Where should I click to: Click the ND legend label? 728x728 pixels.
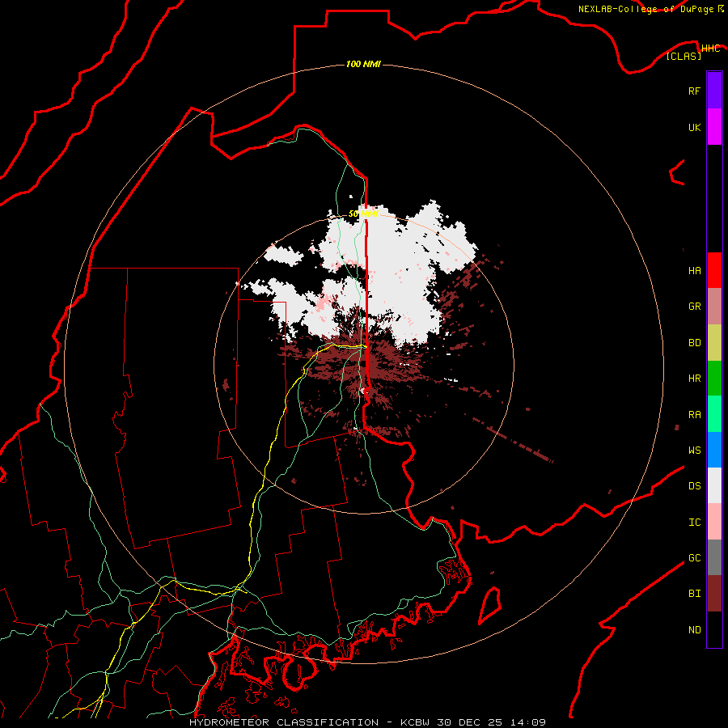(x=694, y=630)
